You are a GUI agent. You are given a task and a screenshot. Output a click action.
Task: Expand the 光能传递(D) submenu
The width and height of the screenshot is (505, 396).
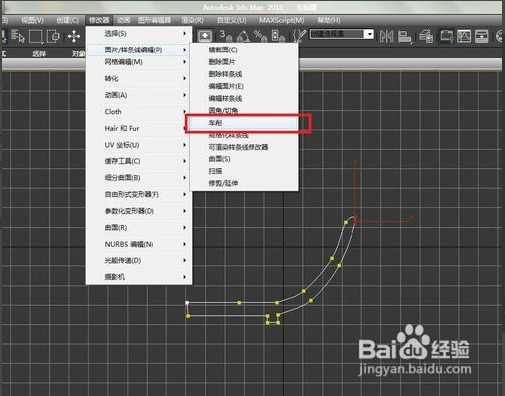pos(139,260)
